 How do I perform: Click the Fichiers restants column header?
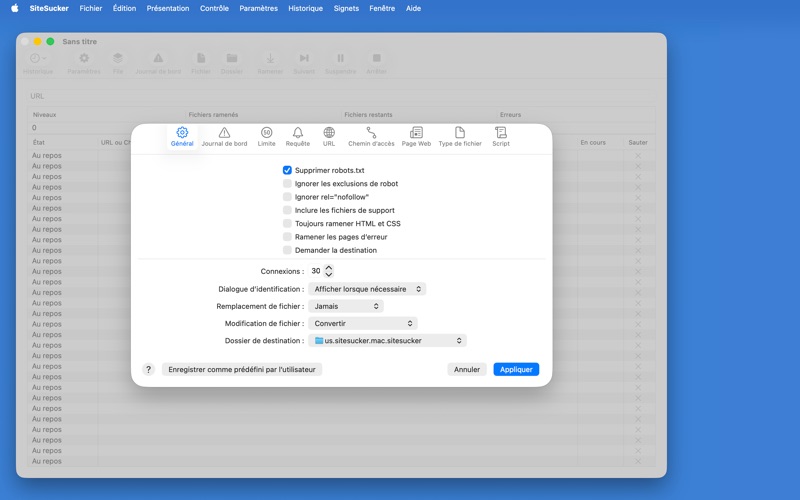pos(368,115)
